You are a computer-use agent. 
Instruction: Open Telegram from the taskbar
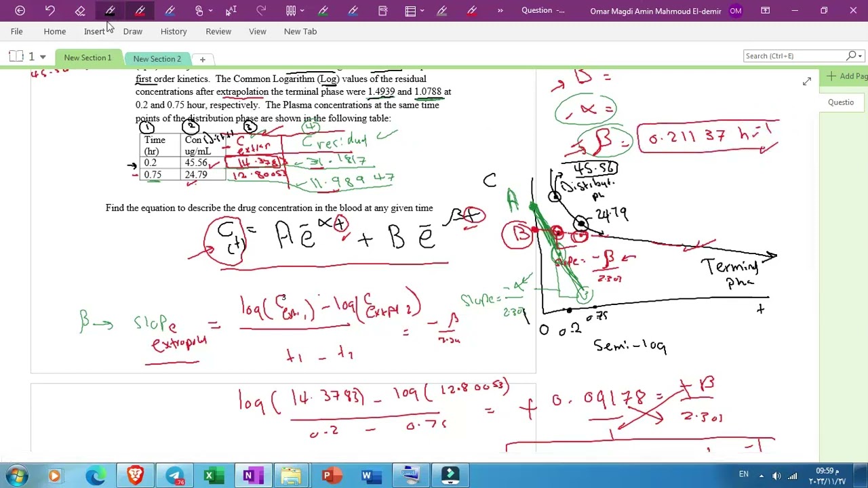tap(176, 476)
